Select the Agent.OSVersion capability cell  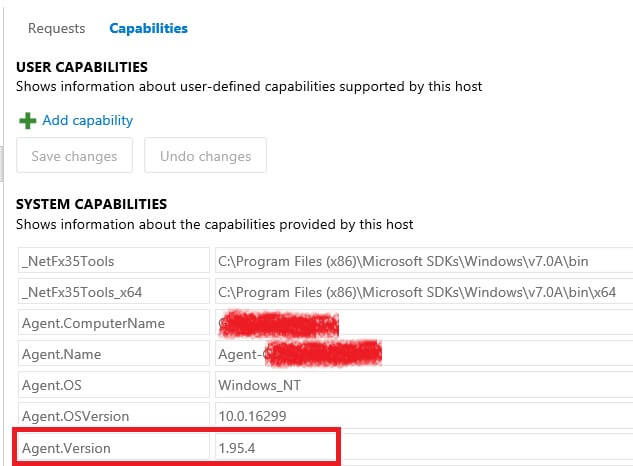[114, 416]
